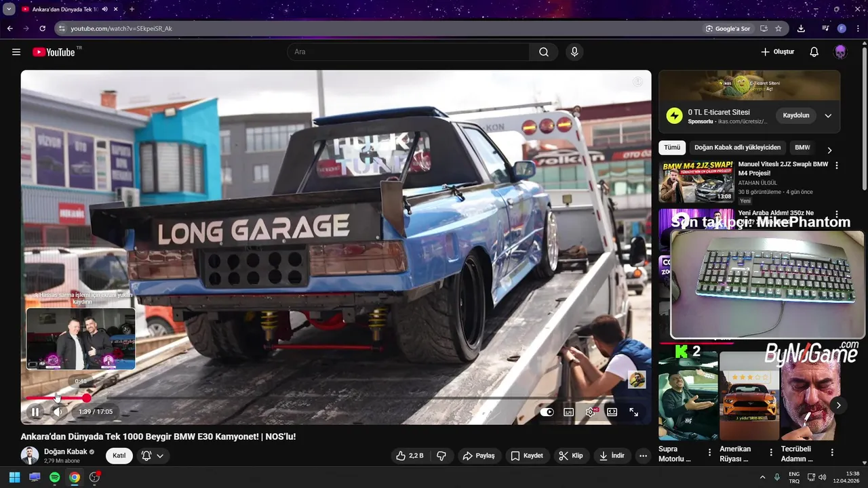Screen dimensions: 868x488
Task: Open options for Supra Motorlu short
Action: coord(709,451)
